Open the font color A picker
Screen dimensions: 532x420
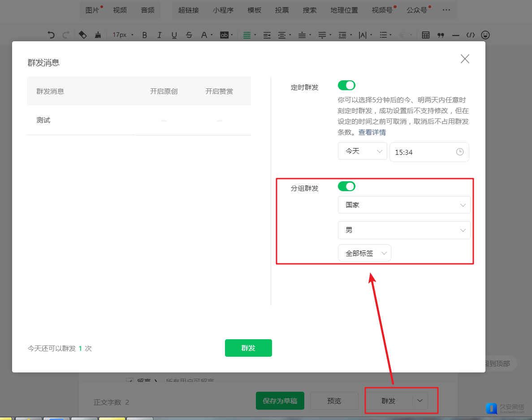[206, 35]
